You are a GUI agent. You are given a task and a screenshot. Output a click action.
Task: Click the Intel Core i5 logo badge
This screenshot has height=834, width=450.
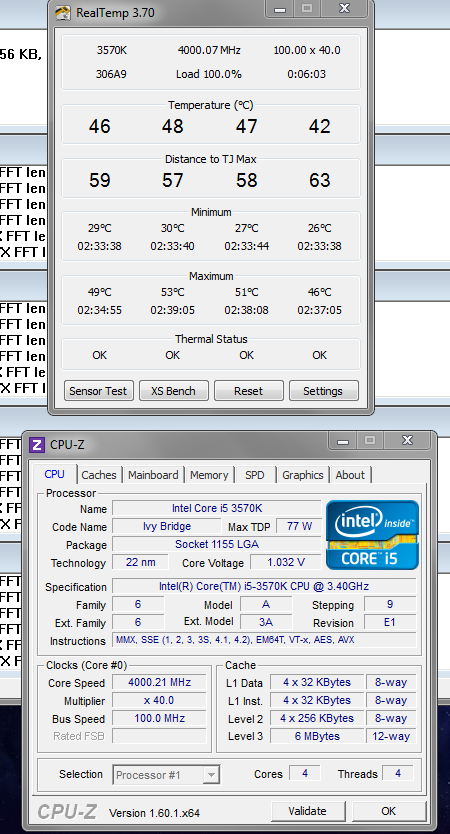pos(372,534)
